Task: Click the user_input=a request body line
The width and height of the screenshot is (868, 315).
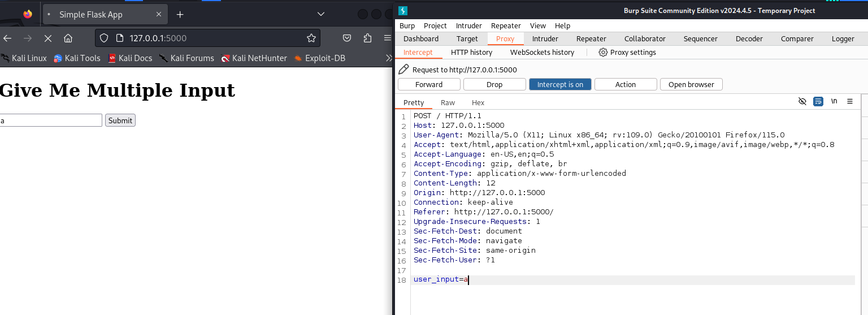Action: point(634,279)
